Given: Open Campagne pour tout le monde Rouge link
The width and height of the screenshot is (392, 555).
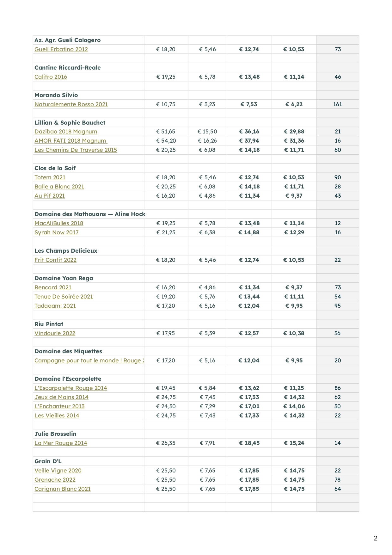Looking at the screenshot, I should [x=89, y=361].
